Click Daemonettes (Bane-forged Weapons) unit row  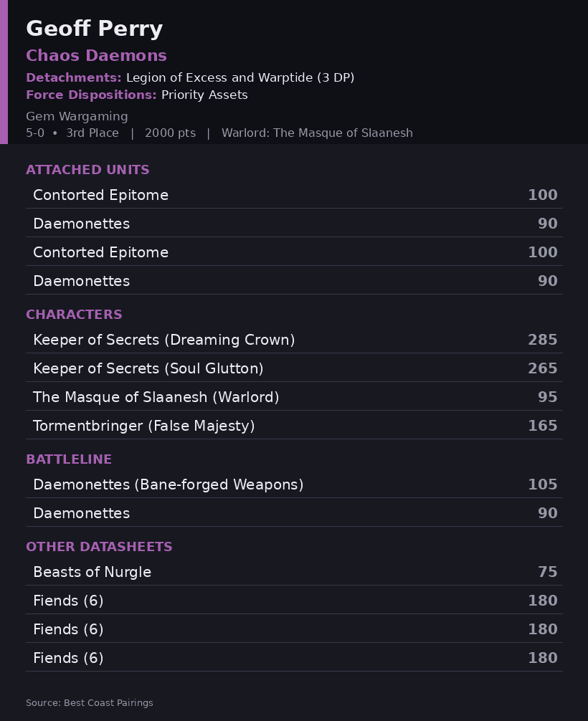pos(295,484)
